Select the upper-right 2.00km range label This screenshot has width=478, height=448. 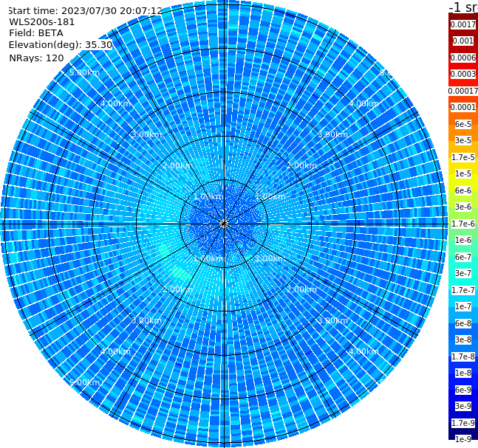(301, 165)
